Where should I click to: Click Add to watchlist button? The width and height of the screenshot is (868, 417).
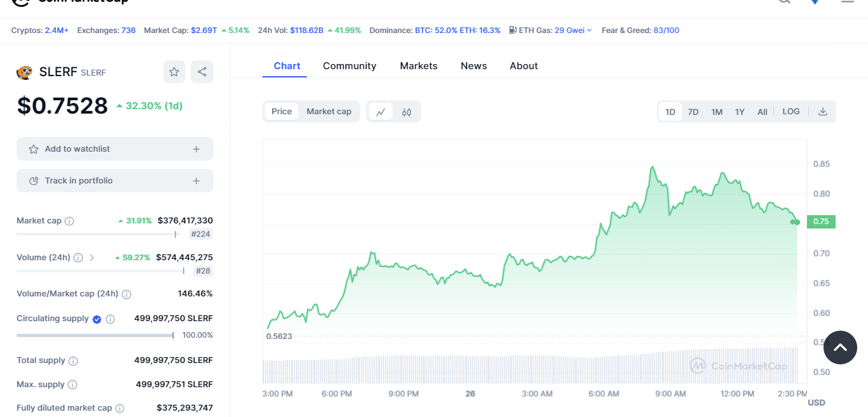pos(115,149)
